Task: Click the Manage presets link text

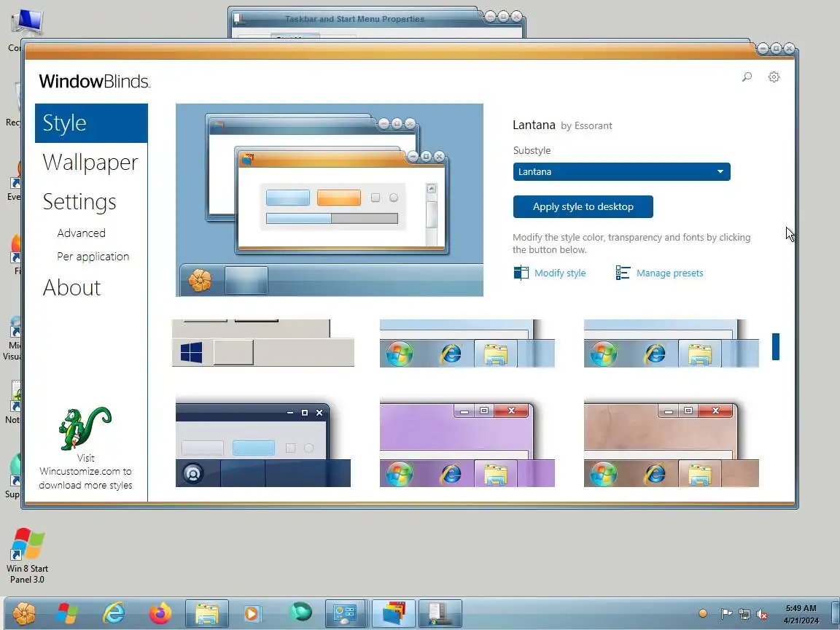Action: [x=669, y=273]
